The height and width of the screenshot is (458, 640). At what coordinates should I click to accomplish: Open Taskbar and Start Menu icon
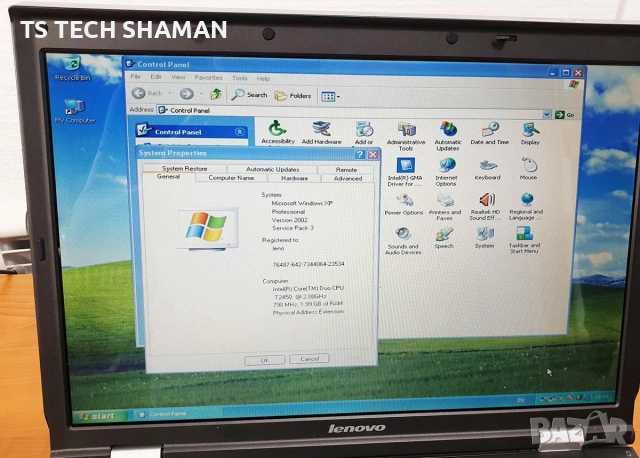click(x=524, y=240)
